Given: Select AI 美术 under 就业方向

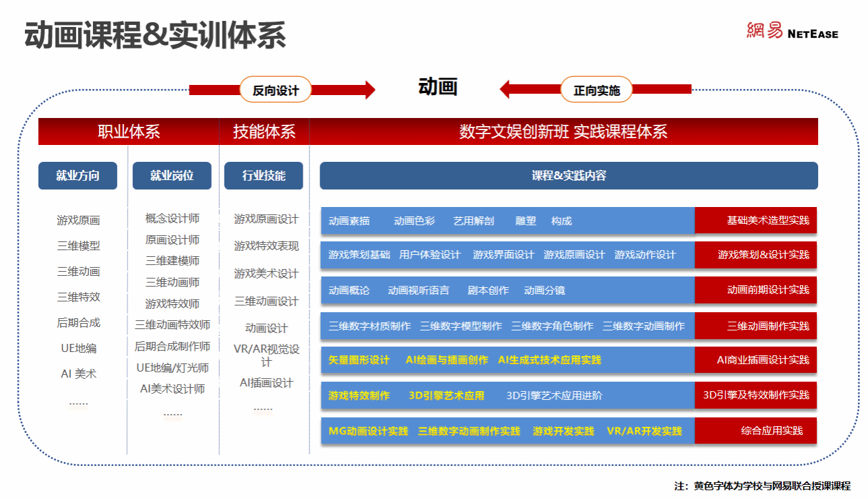Looking at the screenshot, I should click(78, 374).
